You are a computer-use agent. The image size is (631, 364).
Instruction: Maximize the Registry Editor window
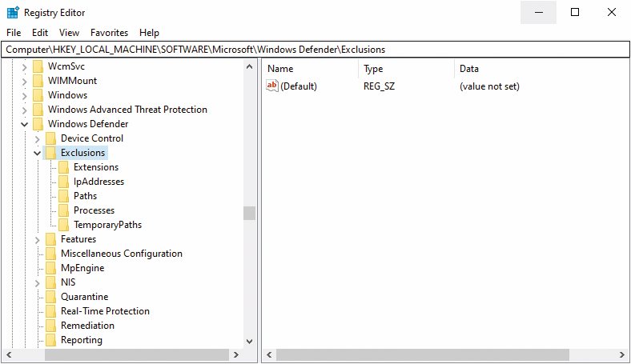point(575,12)
